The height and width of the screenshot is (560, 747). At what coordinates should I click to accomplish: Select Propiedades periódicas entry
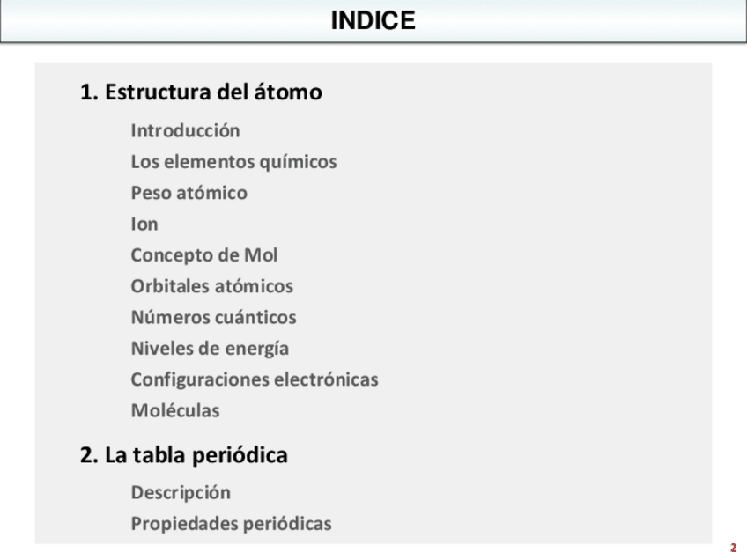coord(231,523)
